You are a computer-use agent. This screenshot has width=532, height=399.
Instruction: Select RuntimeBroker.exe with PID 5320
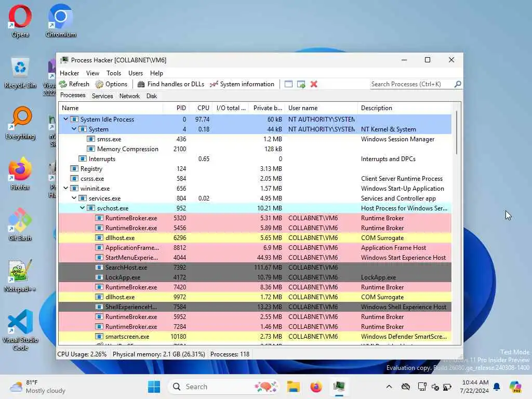[255, 218]
